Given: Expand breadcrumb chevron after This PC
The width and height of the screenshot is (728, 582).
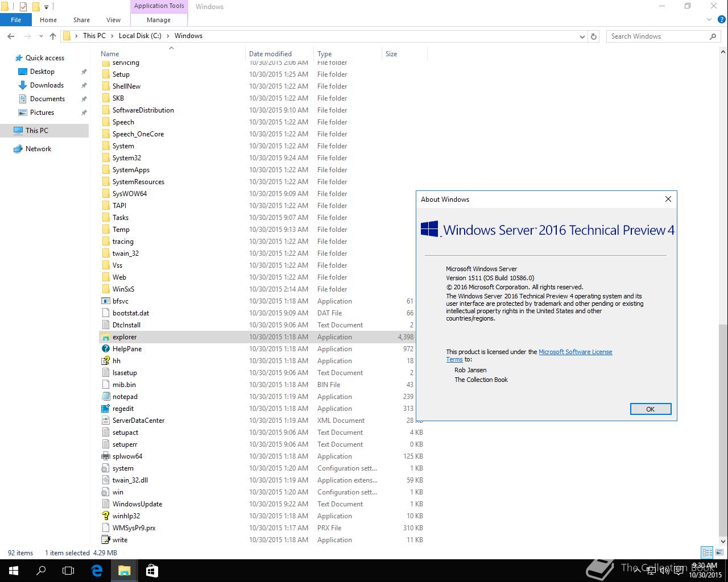Looking at the screenshot, I should click(x=112, y=36).
